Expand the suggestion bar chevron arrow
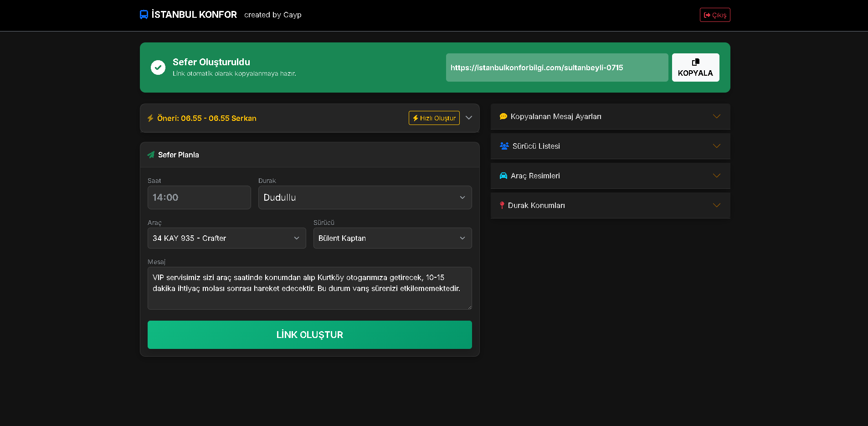This screenshot has height=426, width=868. pos(469,118)
